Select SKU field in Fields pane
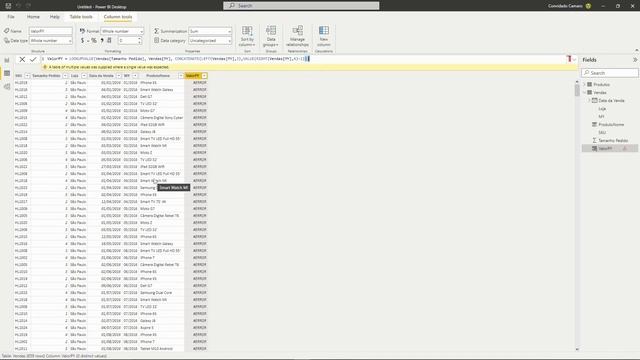This screenshot has width=640, height=360. (602, 133)
